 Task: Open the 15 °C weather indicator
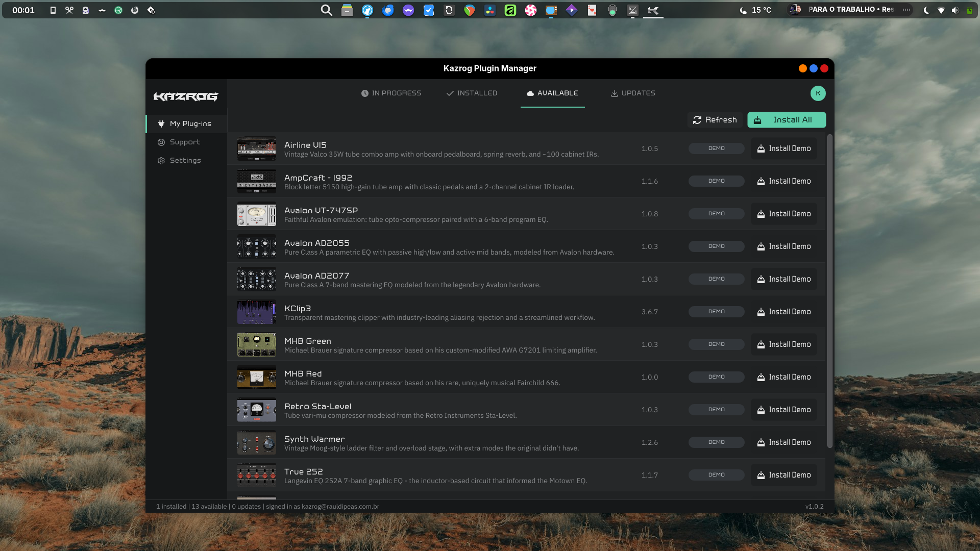pyautogui.click(x=755, y=10)
